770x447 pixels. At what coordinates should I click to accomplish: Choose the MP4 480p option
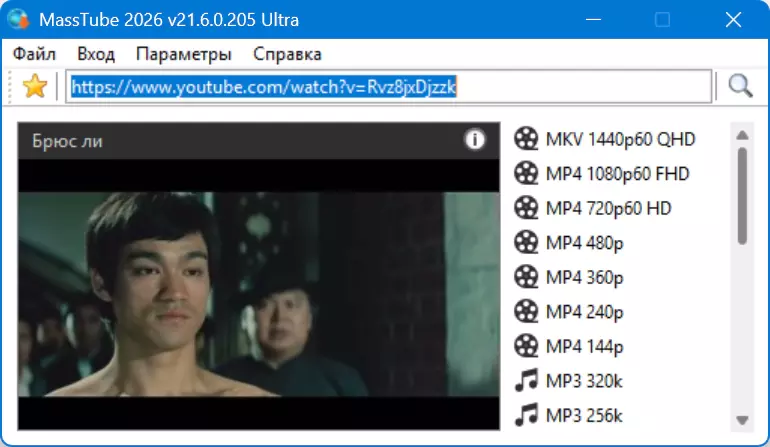585,243
